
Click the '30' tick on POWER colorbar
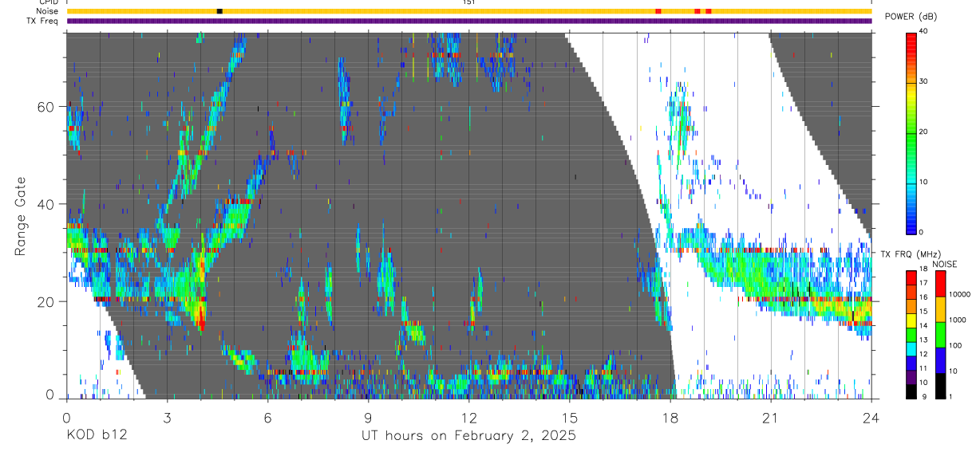tap(924, 82)
